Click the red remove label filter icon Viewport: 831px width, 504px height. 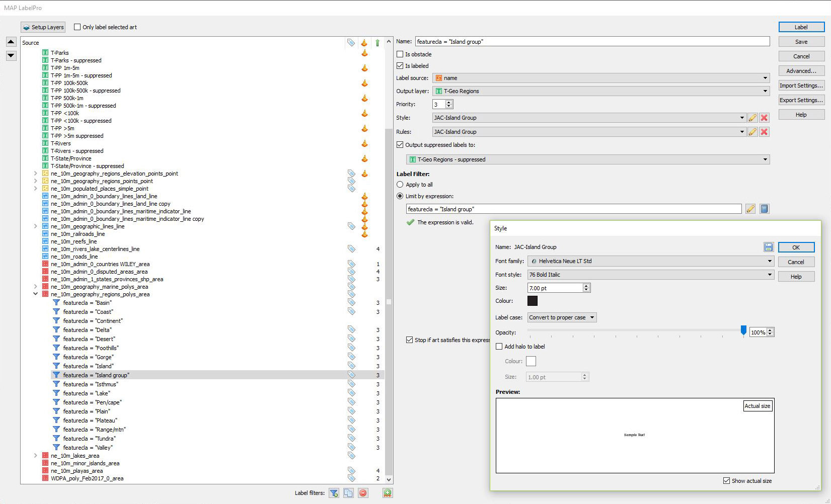click(363, 493)
